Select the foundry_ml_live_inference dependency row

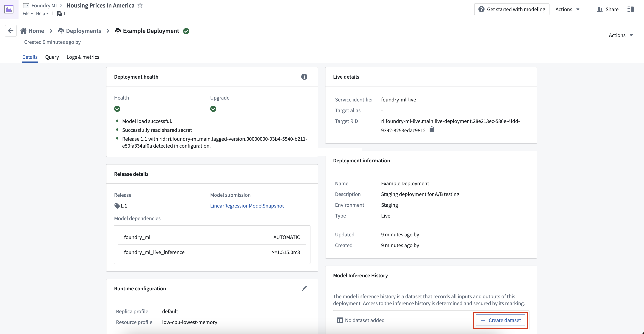[x=212, y=252]
